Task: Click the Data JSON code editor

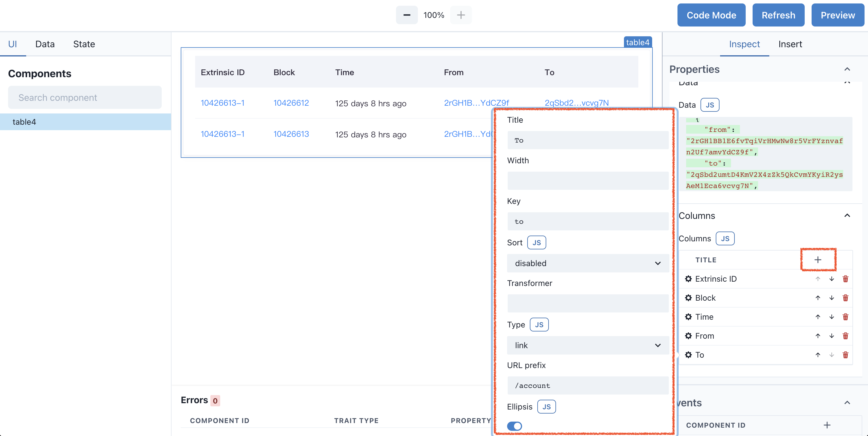Action: tap(765, 154)
